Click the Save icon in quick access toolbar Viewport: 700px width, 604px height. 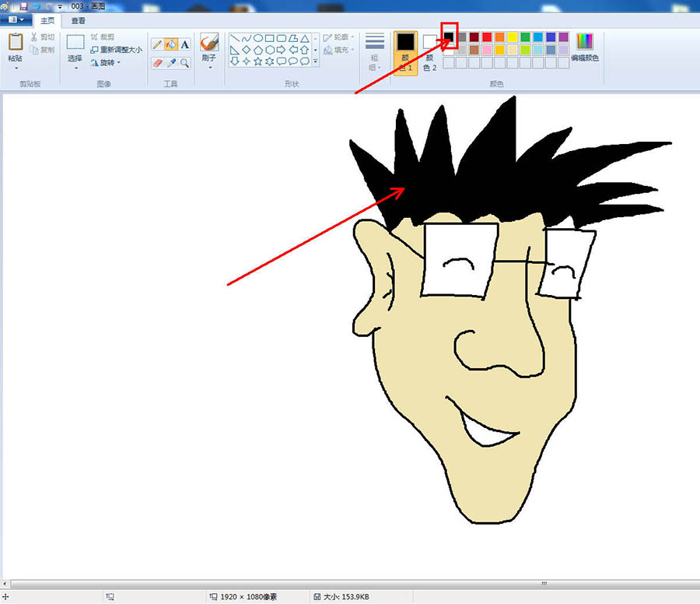(x=23, y=6)
